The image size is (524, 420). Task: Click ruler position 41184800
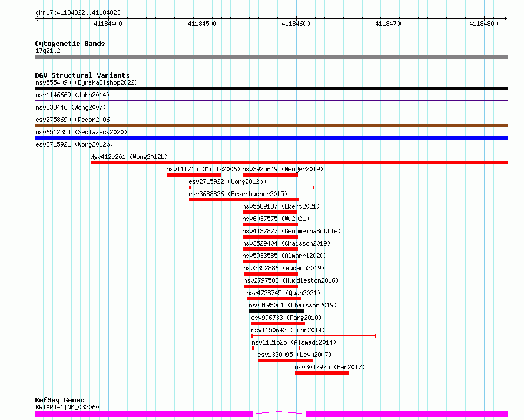pyautogui.click(x=483, y=24)
